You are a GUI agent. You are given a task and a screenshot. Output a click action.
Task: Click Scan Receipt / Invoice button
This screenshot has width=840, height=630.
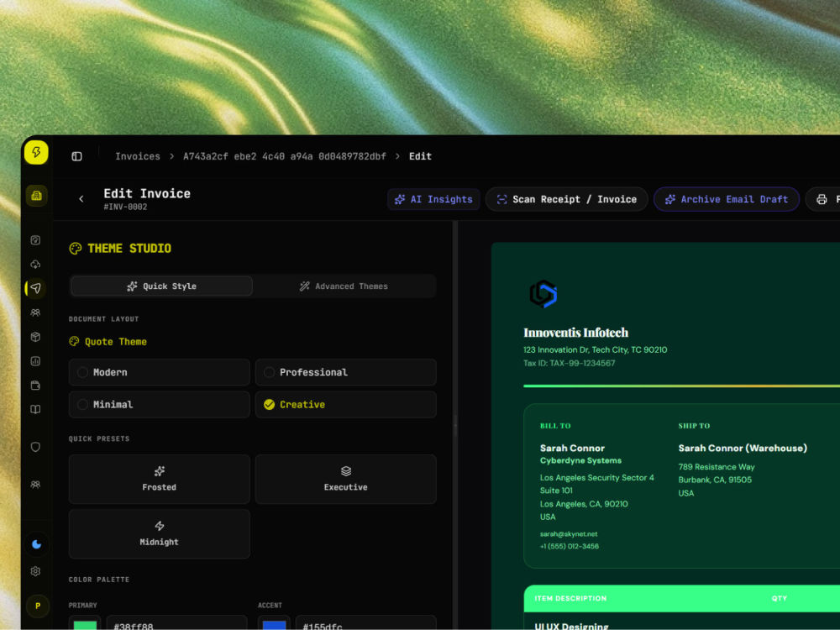[x=566, y=199]
